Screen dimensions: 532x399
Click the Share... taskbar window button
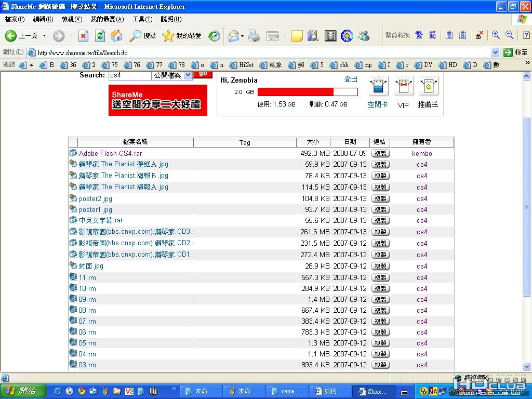(374, 391)
